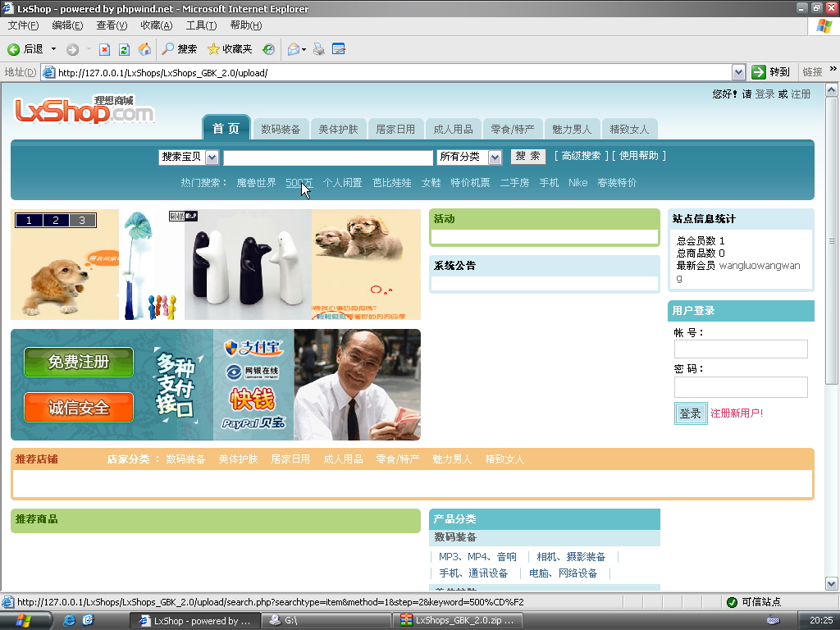Viewport: 840px width, 630px height.
Task: Switch to banner slide 2
Action: coord(56,220)
